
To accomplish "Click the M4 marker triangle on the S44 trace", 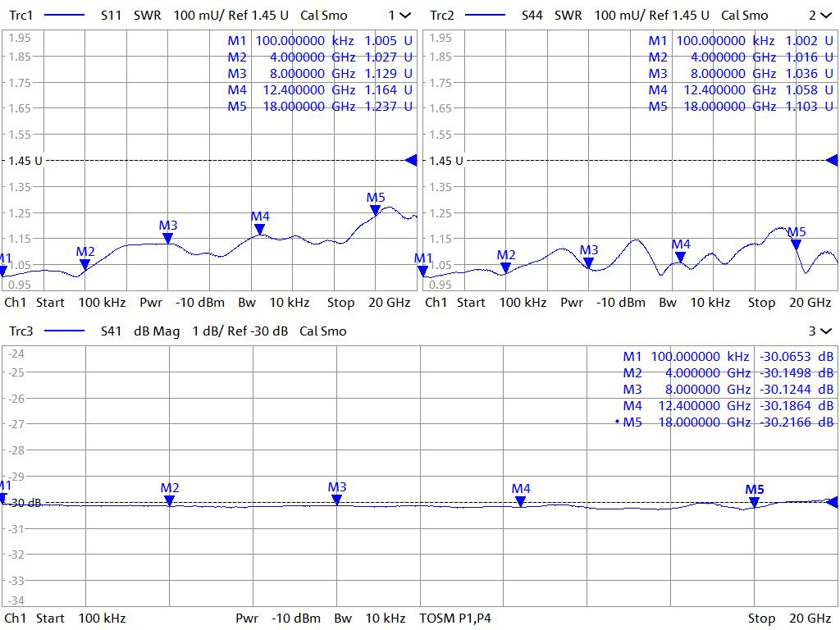I will point(680,257).
